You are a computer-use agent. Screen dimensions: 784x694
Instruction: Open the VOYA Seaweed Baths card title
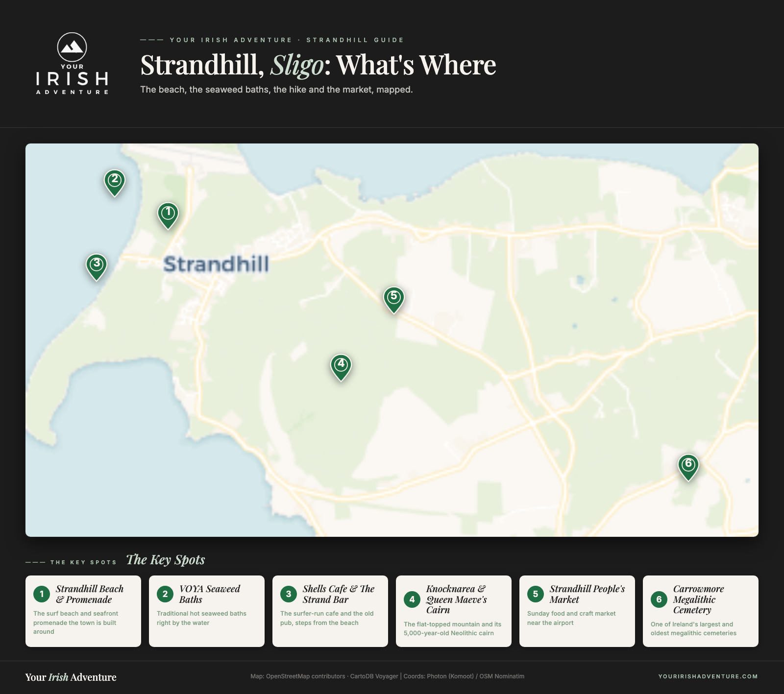pos(210,594)
